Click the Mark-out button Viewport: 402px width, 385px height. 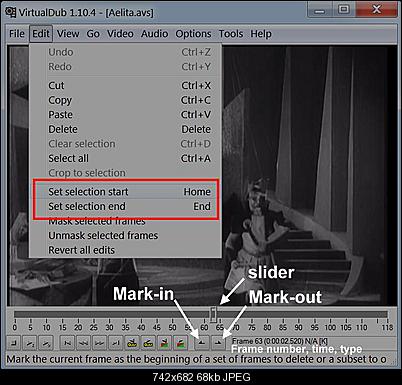(x=218, y=343)
